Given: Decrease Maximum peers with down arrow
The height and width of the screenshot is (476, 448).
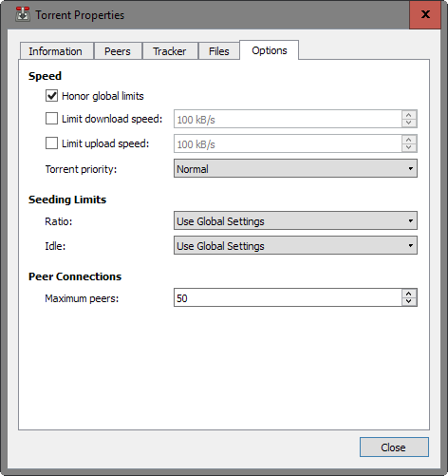Looking at the screenshot, I should [409, 301].
